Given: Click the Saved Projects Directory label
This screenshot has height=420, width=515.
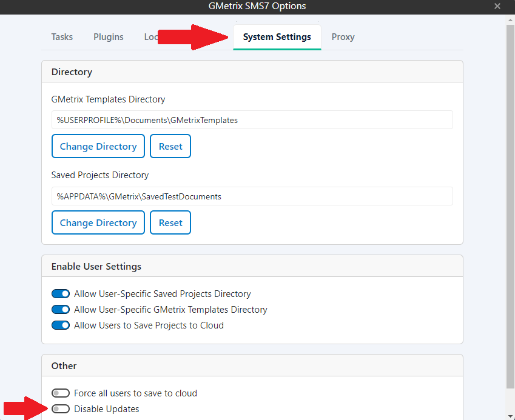Looking at the screenshot, I should click(100, 175).
